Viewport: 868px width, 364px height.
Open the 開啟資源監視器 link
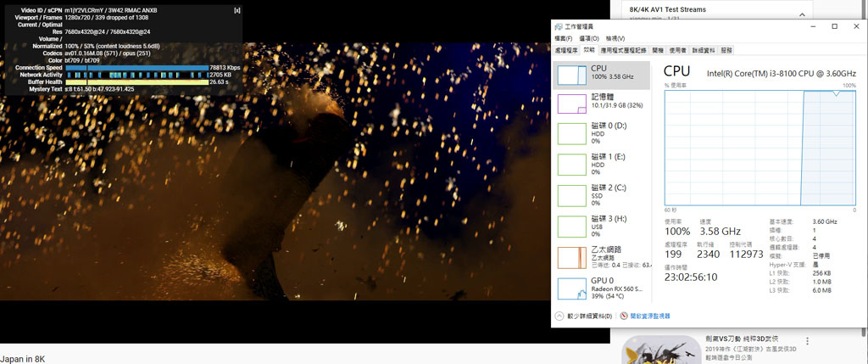(x=645, y=316)
